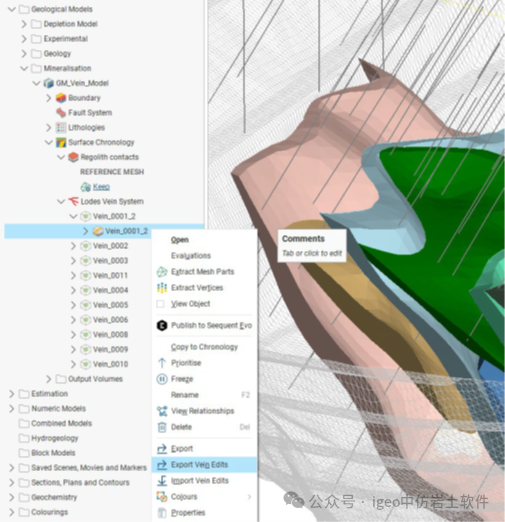Click the Delete trash icon
505x522 pixels.
[162, 427]
